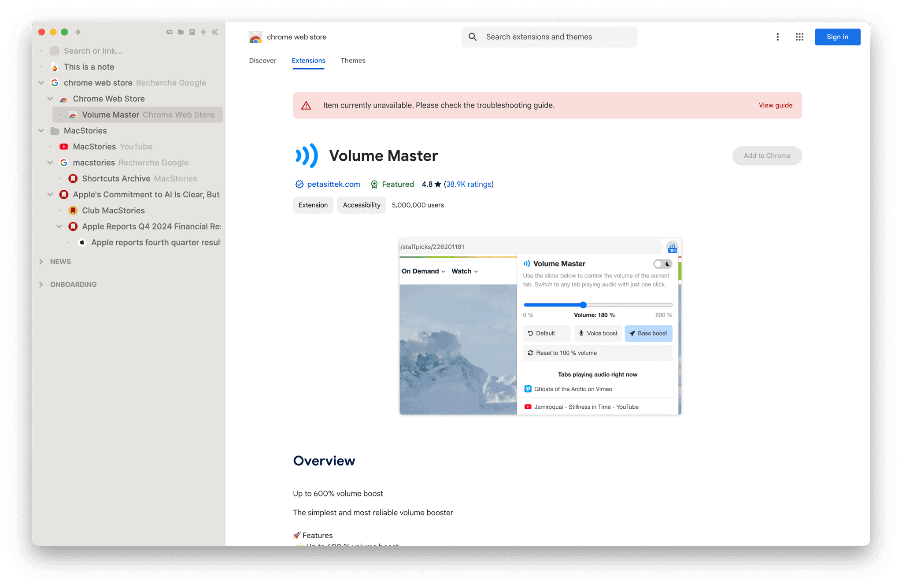Open 'Club MacStories' in the sidebar
Image resolution: width=902 pixels, height=588 pixels.
pyautogui.click(x=113, y=211)
